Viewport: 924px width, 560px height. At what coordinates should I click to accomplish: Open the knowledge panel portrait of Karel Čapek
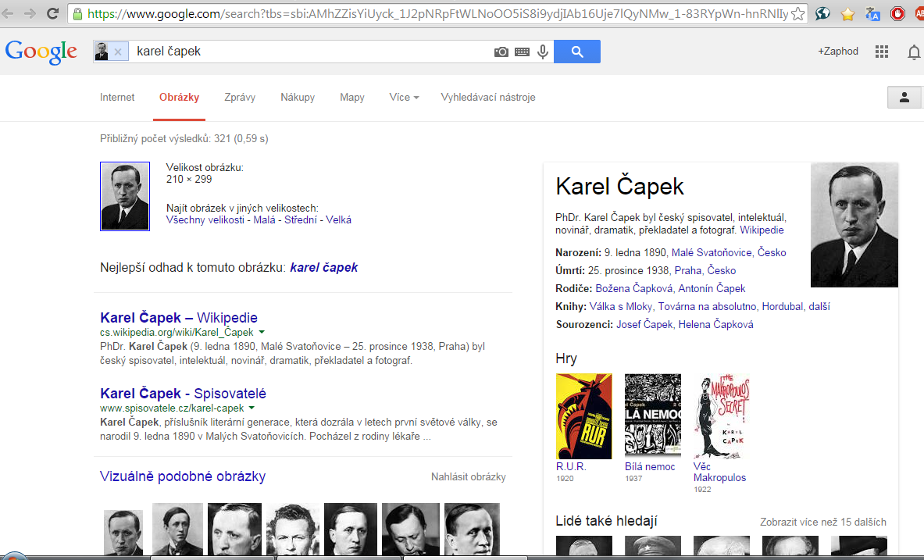click(x=854, y=225)
